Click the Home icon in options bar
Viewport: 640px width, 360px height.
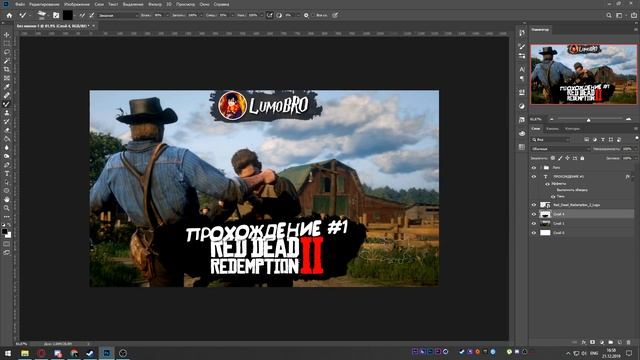click(x=9, y=15)
